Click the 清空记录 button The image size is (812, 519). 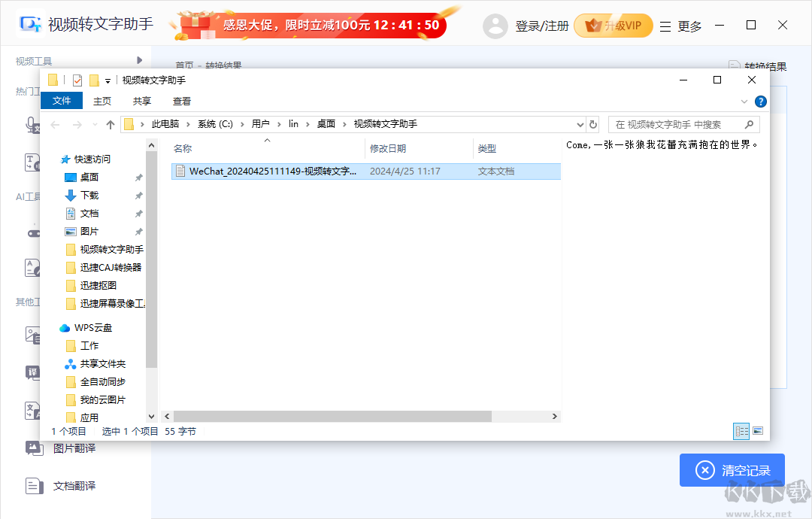pyautogui.click(x=732, y=469)
